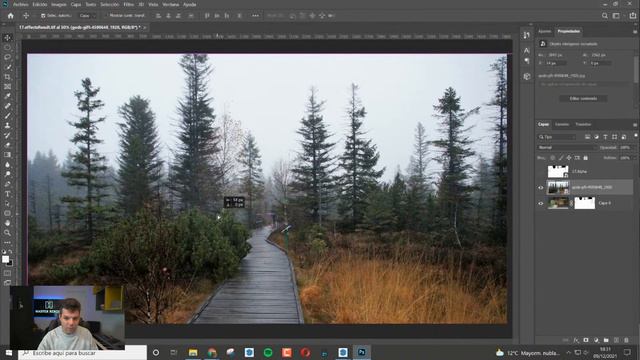Viewport: 640px width, 360px height.
Task: Click the more align options three-dots button
Action: (x=255, y=16)
